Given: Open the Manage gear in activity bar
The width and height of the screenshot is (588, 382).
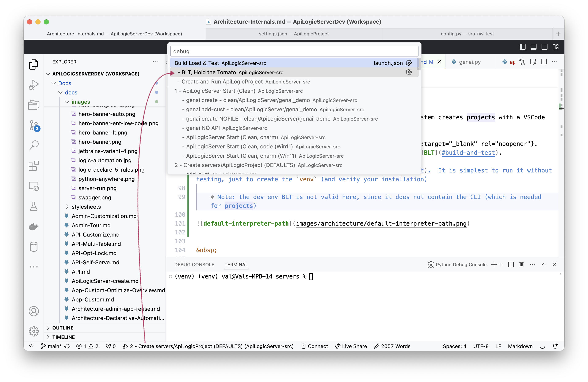Looking at the screenshot, I should point(34,331).
